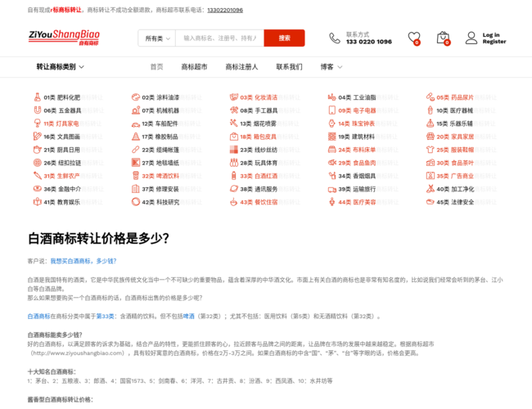
Task: Open the 商标注册人 nav item
Action: pos(241,67)
